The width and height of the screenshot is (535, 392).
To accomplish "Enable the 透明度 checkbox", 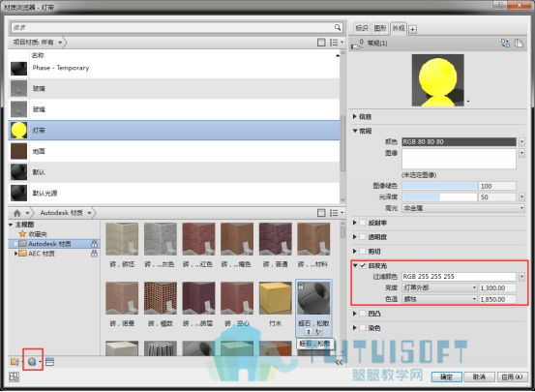I will [x=363, y=237].
